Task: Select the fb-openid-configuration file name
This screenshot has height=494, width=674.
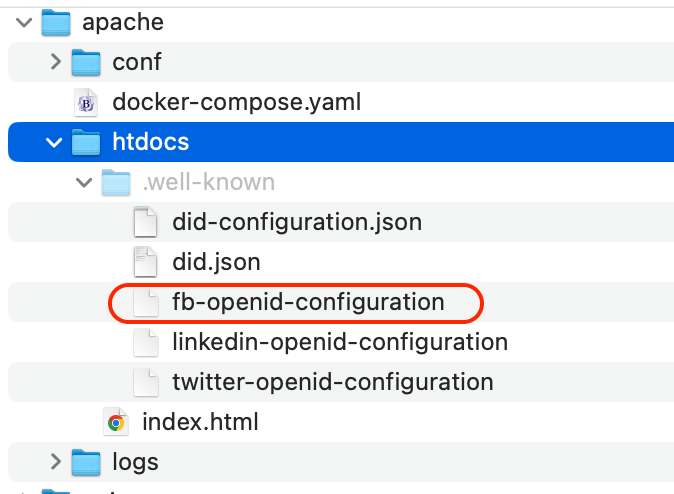Action: (308, 302)
